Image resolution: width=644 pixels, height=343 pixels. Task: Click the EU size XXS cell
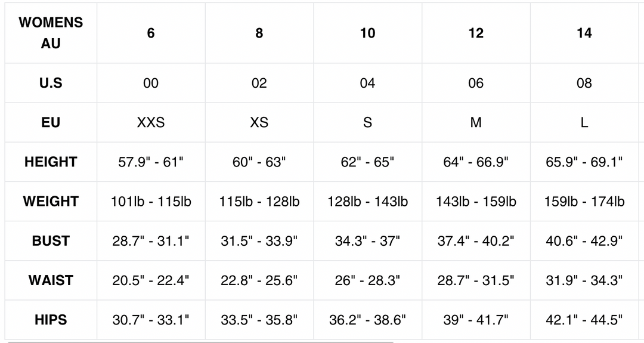pyautogui.click(x=151, y=122)
